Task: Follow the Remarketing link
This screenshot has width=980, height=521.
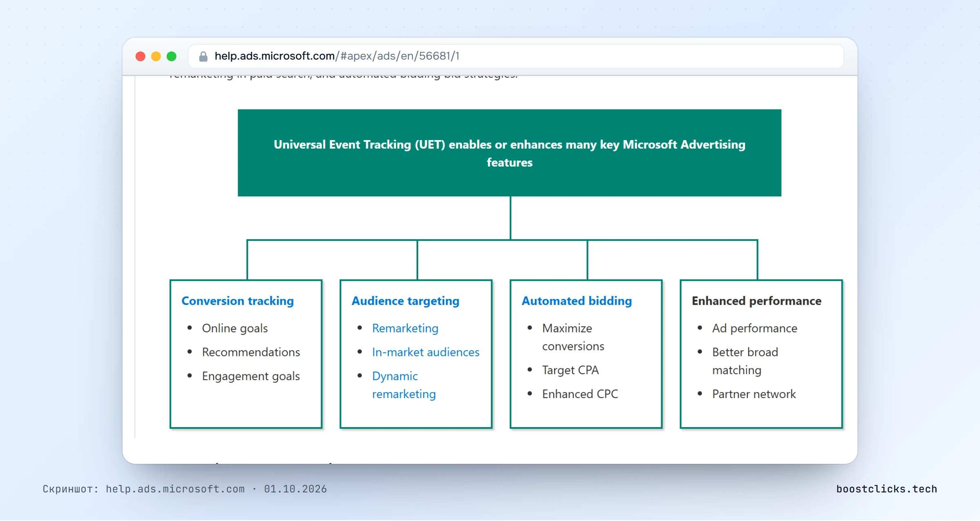Action: tap(405, 328)
